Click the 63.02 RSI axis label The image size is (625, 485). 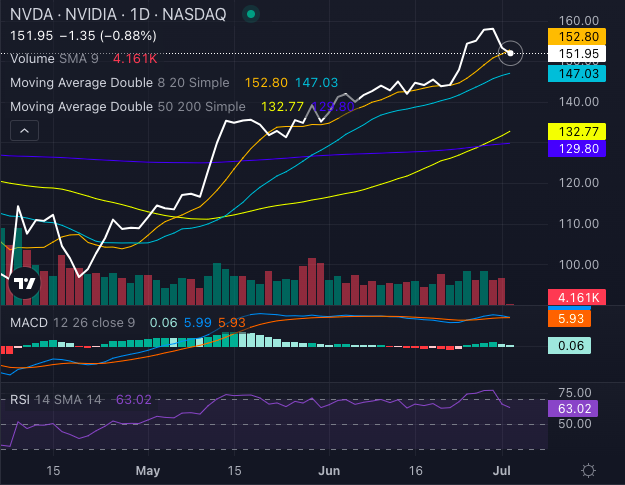click(572, 408)
